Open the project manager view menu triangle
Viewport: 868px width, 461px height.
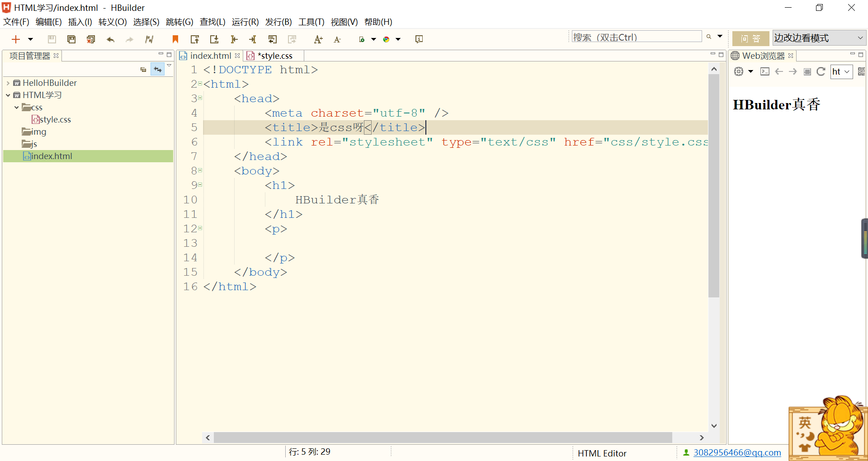click(169, 66)
